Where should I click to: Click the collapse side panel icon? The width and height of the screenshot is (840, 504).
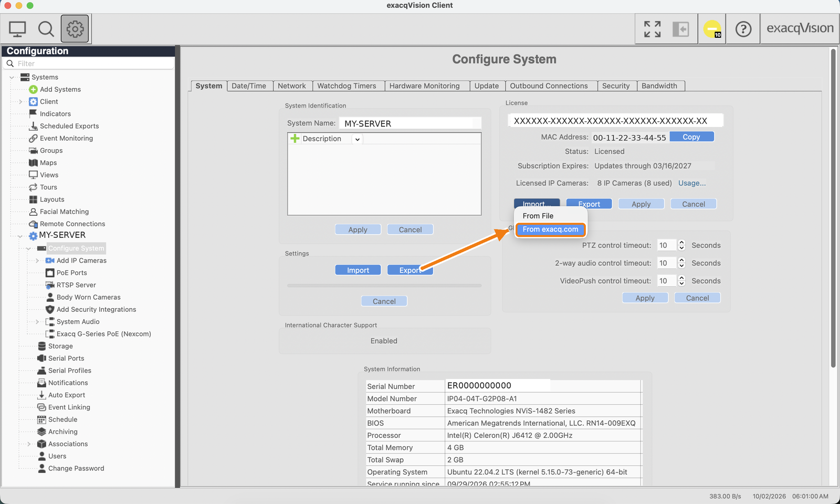point(681,29)
